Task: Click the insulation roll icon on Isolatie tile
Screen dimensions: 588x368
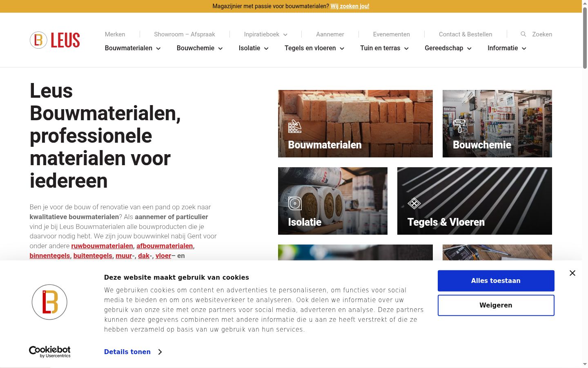Action: tap(295, 203)
